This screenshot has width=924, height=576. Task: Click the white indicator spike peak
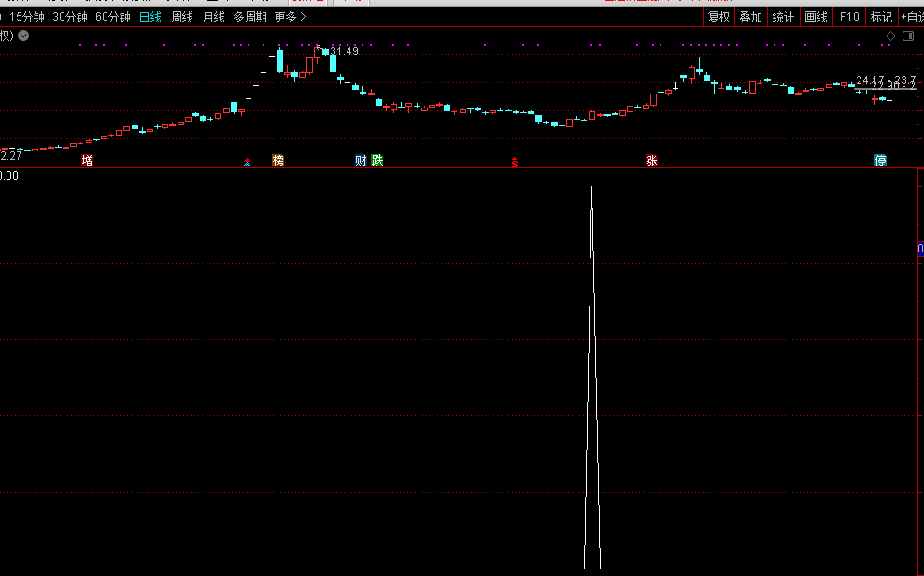point(591,188)
